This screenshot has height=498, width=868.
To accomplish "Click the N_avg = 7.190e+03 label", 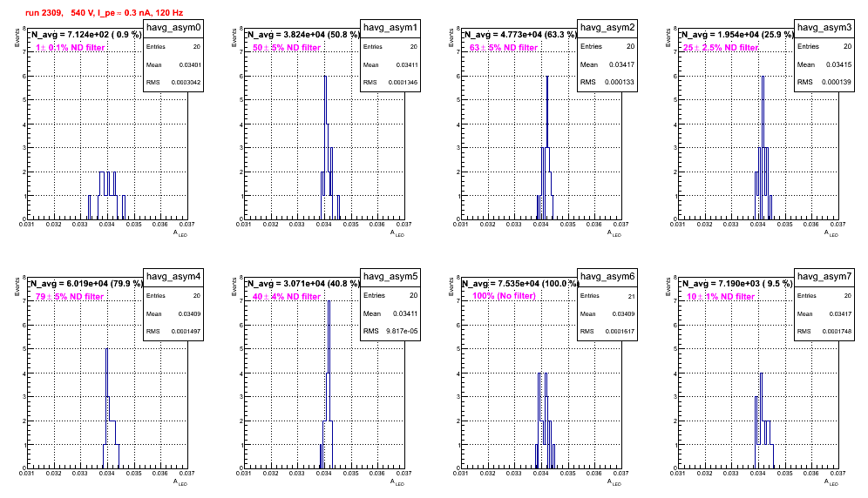I will click(736, 283).
